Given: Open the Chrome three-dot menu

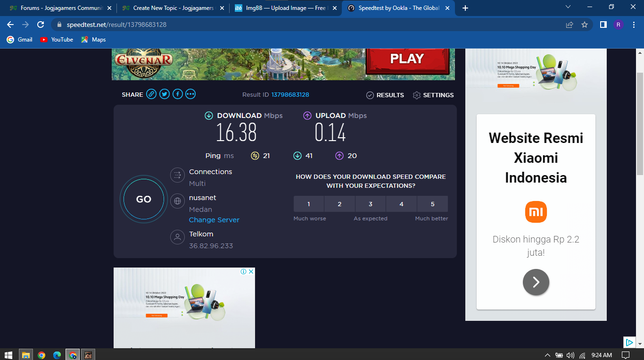Looking at the screenshot, I should point(634,25).
